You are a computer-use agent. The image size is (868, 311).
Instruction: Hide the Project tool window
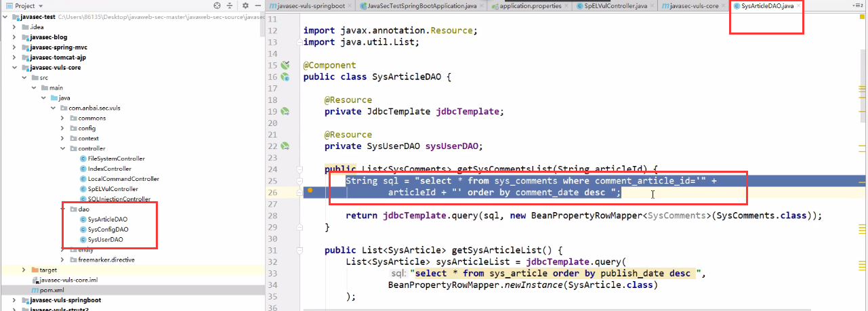257,5
